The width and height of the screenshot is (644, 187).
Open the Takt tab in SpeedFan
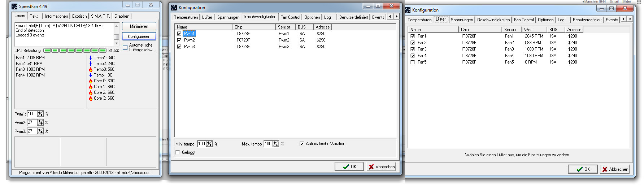tap(34, 16)
